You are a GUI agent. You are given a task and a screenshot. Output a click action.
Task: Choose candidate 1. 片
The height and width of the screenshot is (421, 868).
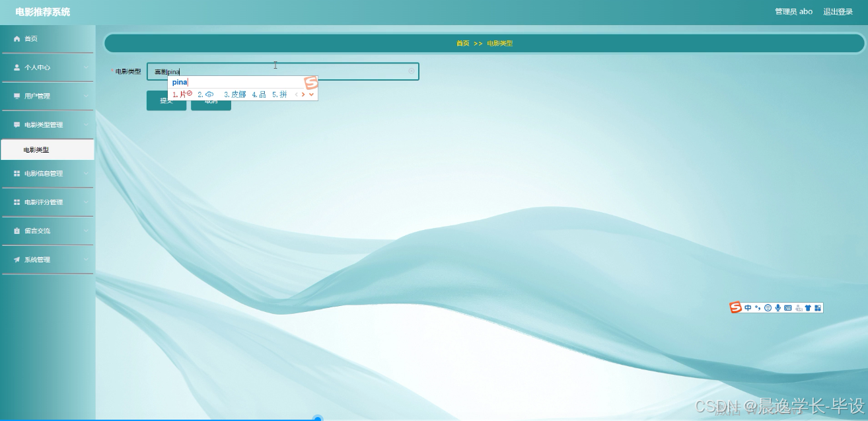(182, 95)
